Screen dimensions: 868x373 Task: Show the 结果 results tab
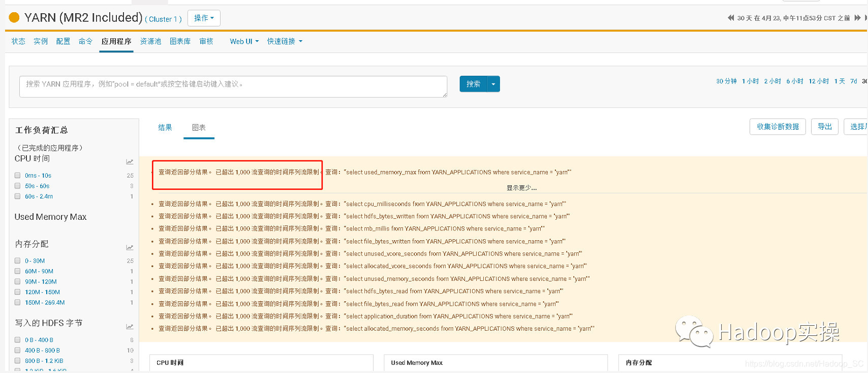click(165, 127)
